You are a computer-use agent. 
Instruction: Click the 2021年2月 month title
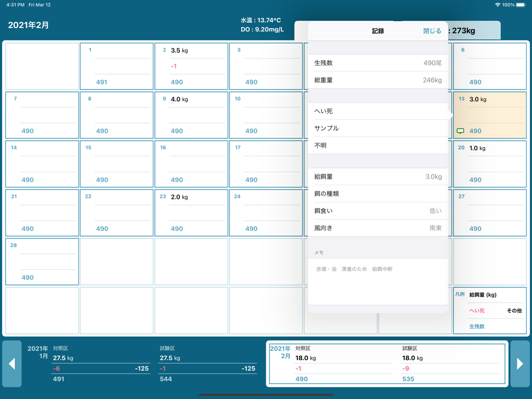(x=28, y=25)
